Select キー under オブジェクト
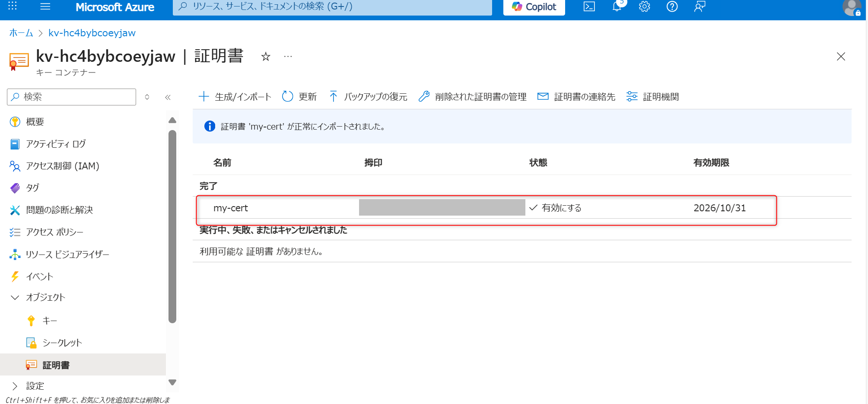The width and height of the screenshot is (868, 404). 50,320
